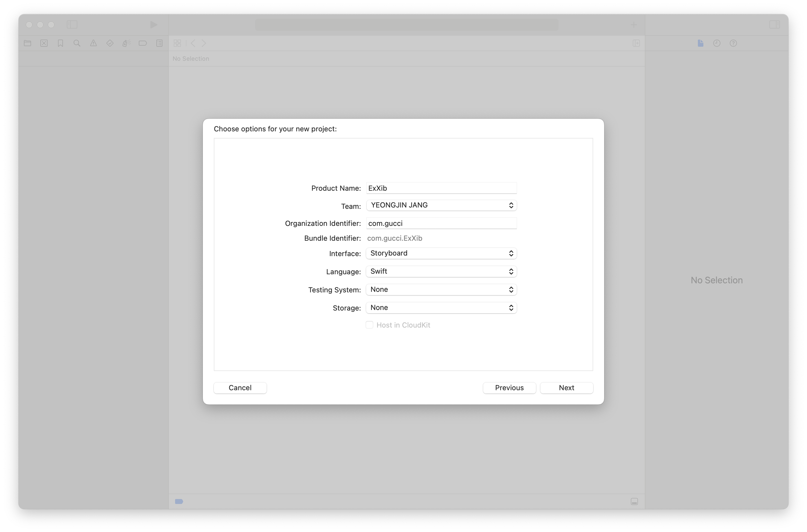
Task: Open the Storage dropdown
Action: pos(441,308)
